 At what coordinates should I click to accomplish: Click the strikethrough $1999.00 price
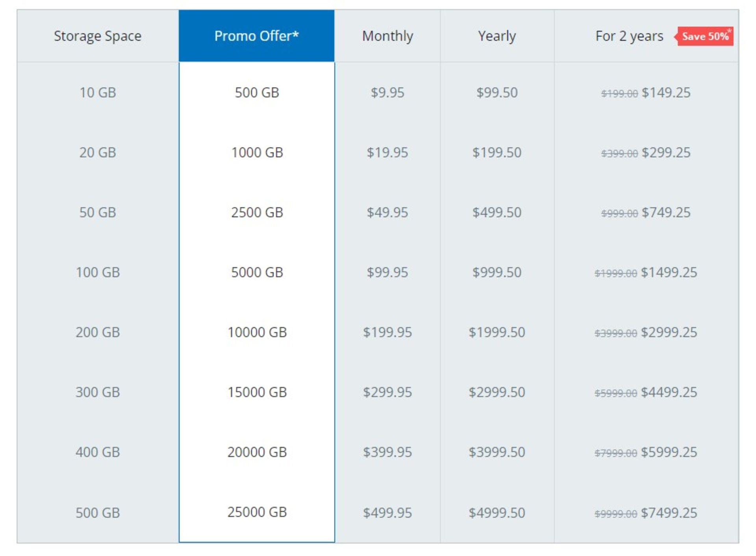click(x=615, y=273)
